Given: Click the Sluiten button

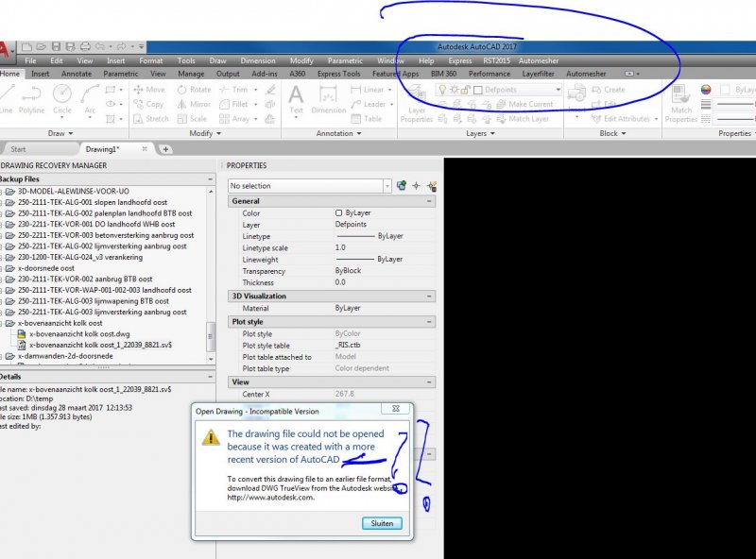Looking at the screenshot, I should click(x=382, y=523).
